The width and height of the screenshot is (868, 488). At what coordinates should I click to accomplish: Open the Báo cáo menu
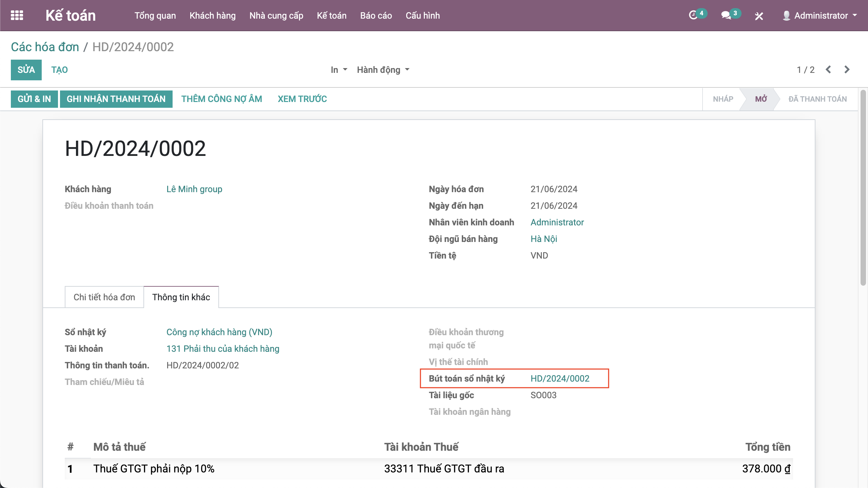(x=376, y=16)
